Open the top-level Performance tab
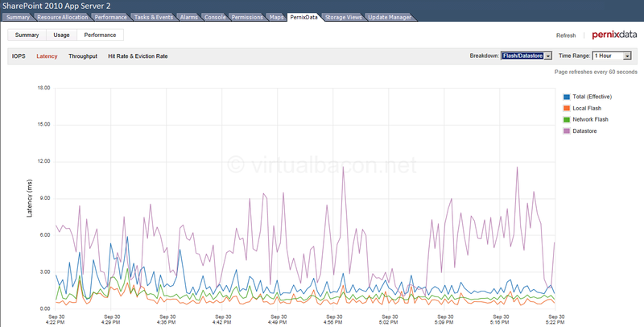 tap(110, 17)
